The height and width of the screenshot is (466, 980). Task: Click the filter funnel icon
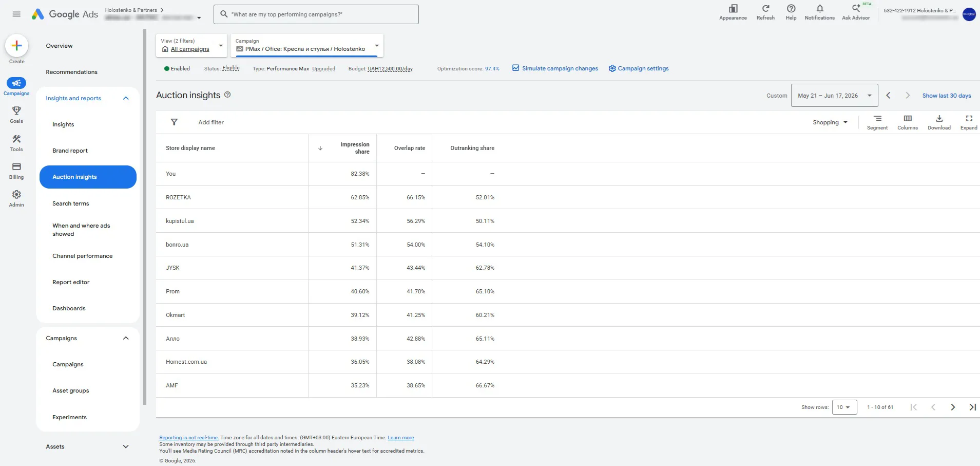174,122
